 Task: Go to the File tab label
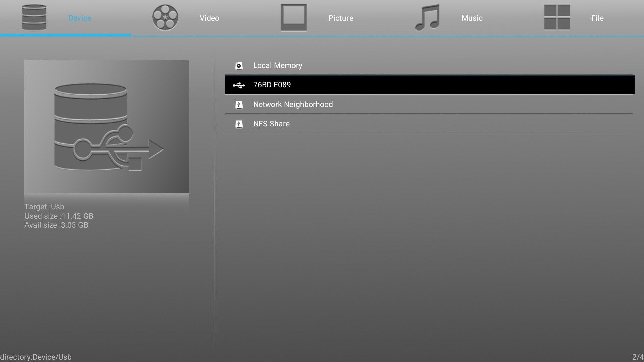pyautogui.click(x=597, y=18)
